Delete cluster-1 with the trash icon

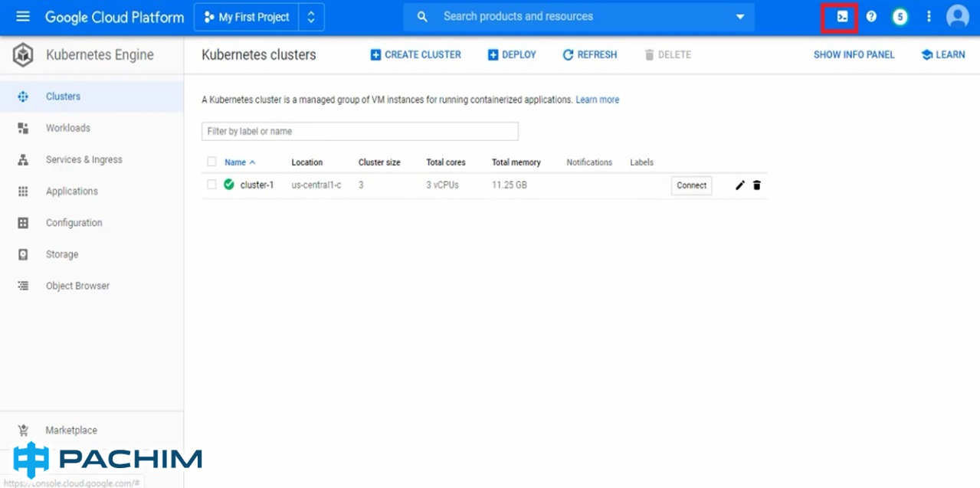757,185
